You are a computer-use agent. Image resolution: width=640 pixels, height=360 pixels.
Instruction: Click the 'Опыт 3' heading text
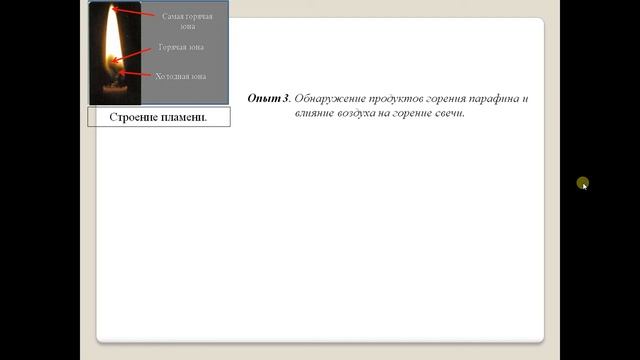click(268, 98)
